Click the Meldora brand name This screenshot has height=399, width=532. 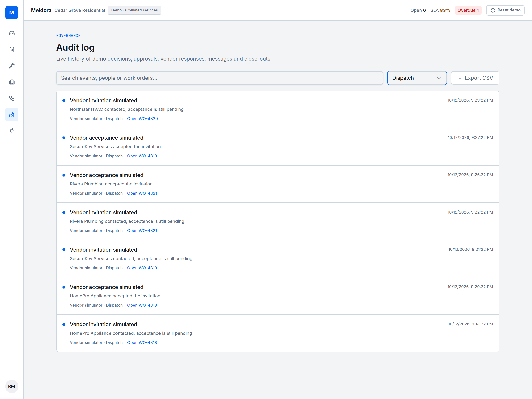tap(41, 10)
